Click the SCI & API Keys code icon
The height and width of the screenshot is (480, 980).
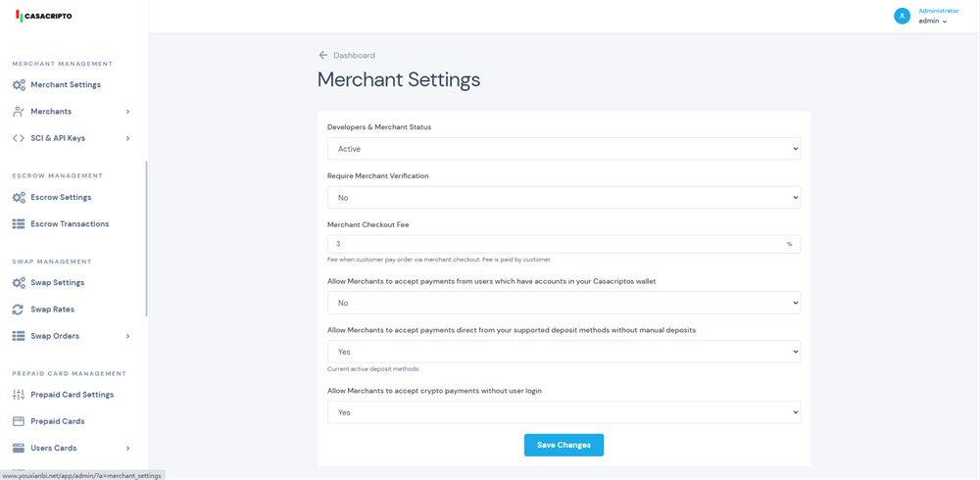[19, 138]
